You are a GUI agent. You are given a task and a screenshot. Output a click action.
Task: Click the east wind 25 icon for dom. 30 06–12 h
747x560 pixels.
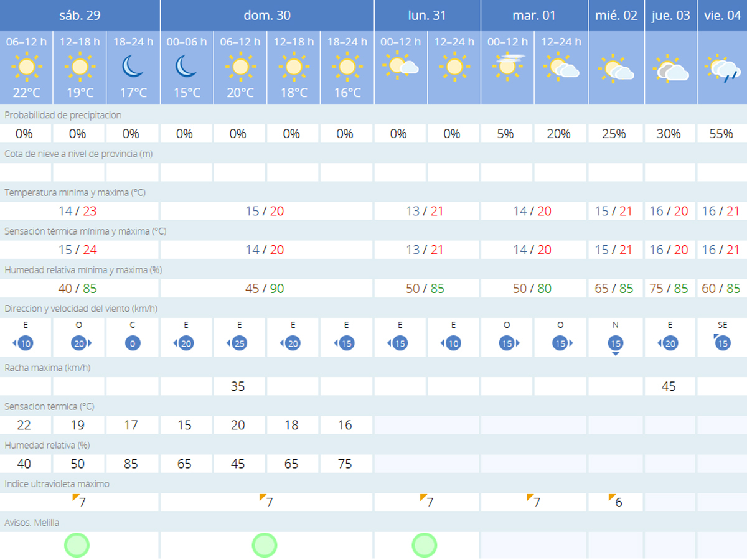238,343
